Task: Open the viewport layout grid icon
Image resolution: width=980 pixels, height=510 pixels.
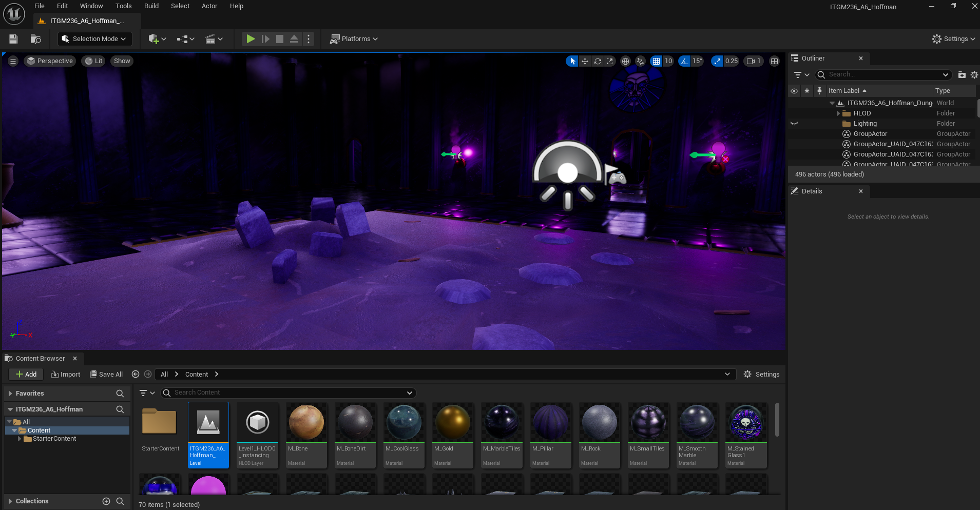Action: pos(774,61)
